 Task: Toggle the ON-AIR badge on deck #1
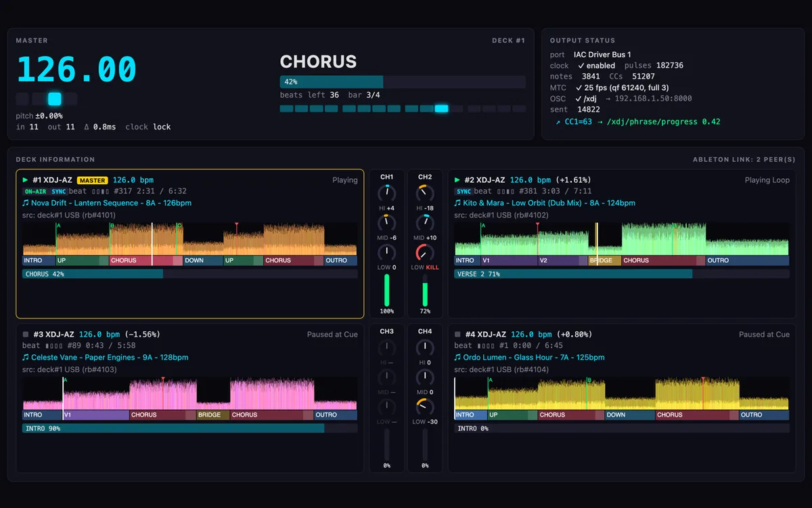pyautogui.click(x=35, y=192)
